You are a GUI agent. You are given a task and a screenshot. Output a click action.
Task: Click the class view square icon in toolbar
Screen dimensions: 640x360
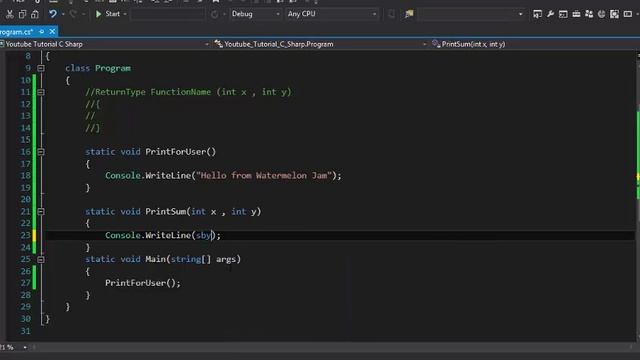pyautogui.click(x=614, y=14)
